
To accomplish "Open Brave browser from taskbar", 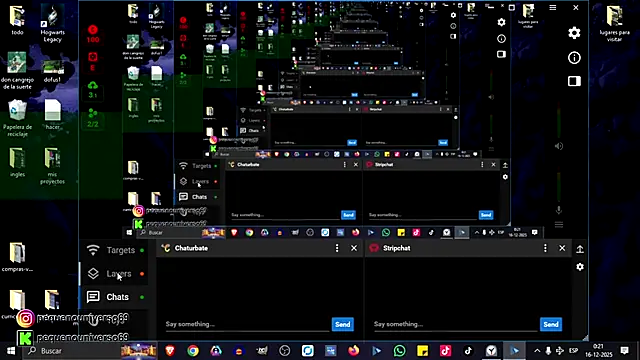I will (x=170, y=351).
